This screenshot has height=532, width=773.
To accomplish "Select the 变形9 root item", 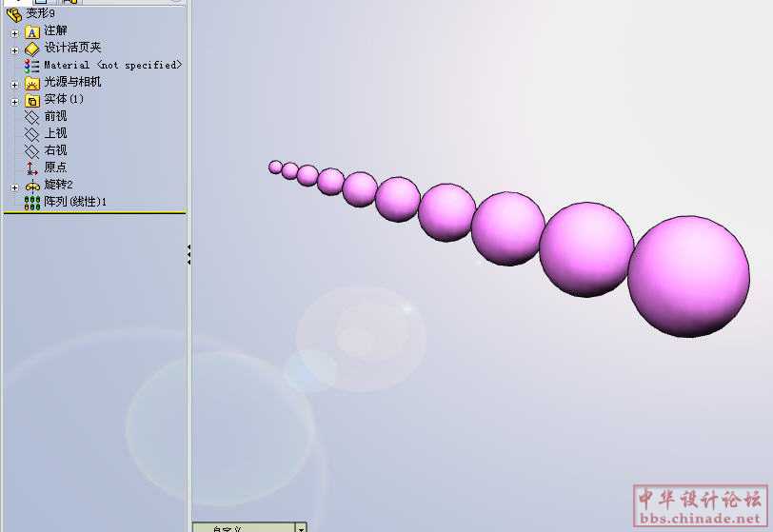I will [x=41, y=13].
